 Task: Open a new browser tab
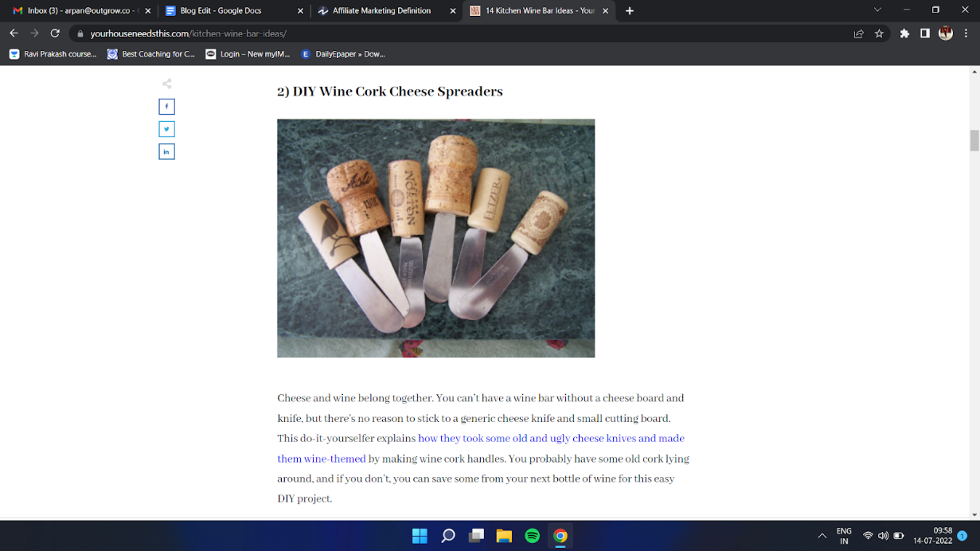[630, 11]
